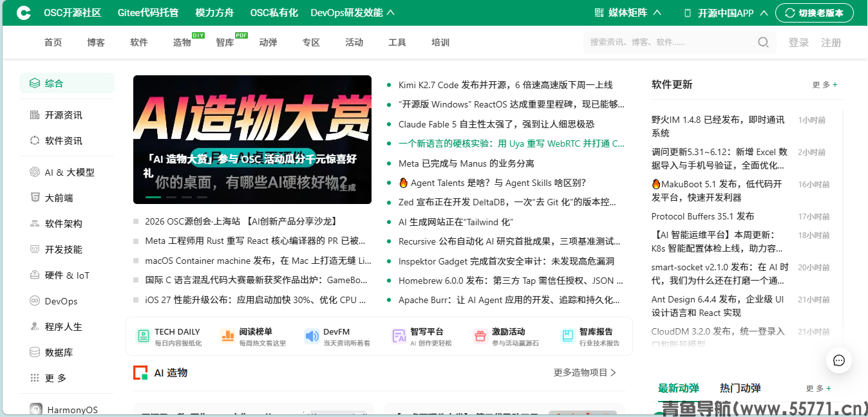868x417 pixels.
Task: Click the 登录 link
Action: [x=798, y=42]
